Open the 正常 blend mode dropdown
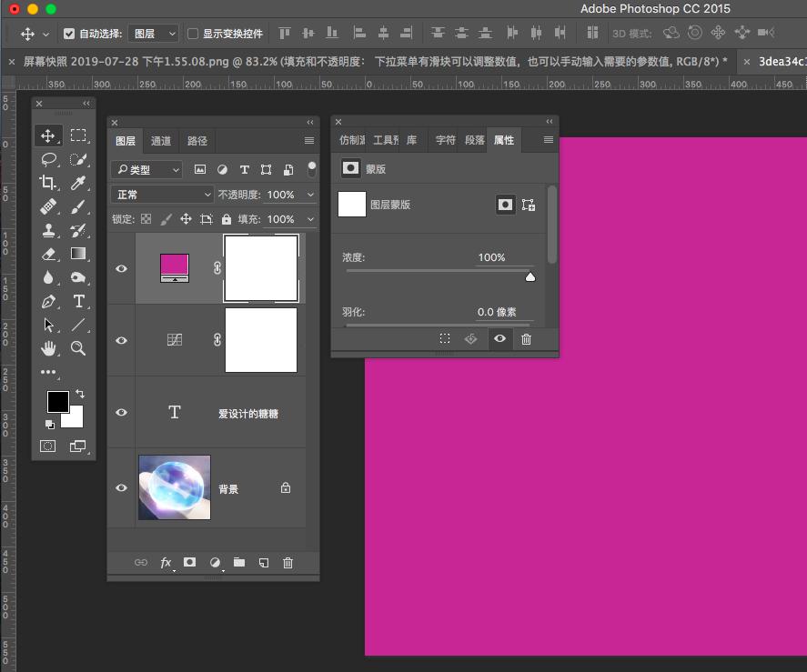Screen dimensions: 807x672 pyautogui.click(x=162, y=195)
